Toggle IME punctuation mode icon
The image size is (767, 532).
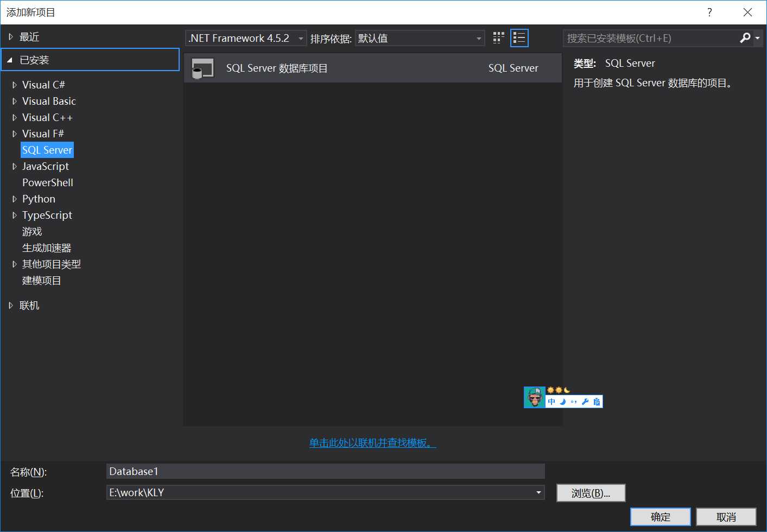pos(574,402)
